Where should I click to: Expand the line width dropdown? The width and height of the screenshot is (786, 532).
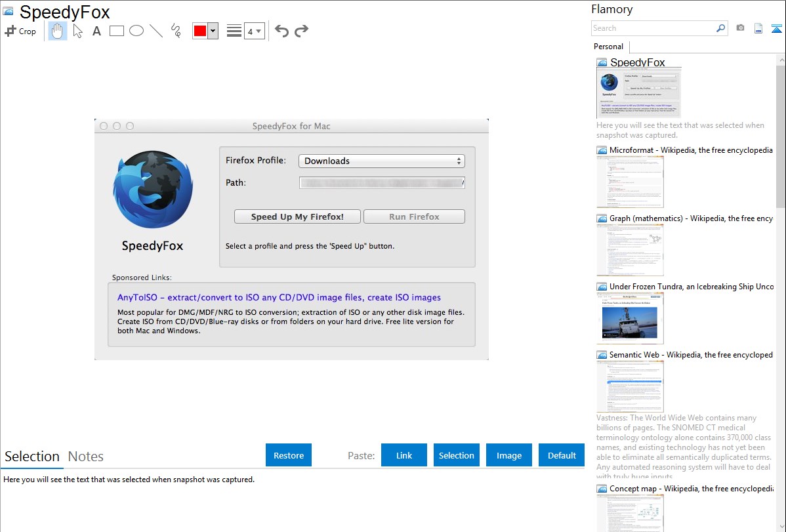pos(254,31)
